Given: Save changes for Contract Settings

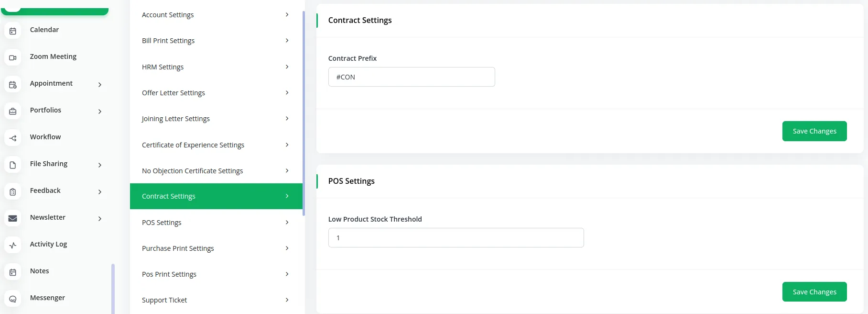Looking at the screenshot, I should pos(814,131).
